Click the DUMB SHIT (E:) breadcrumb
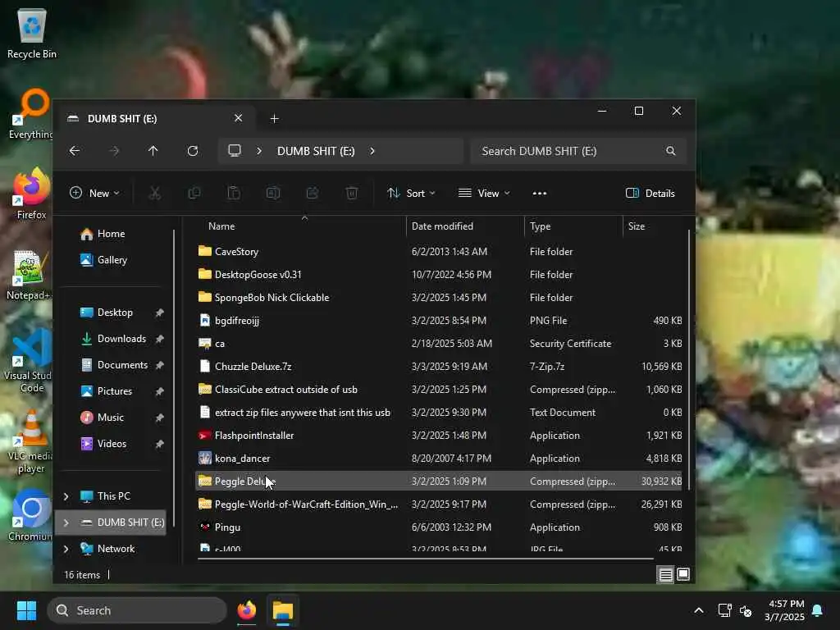Viewport: 840px width, 630px height. coord(316,151)
